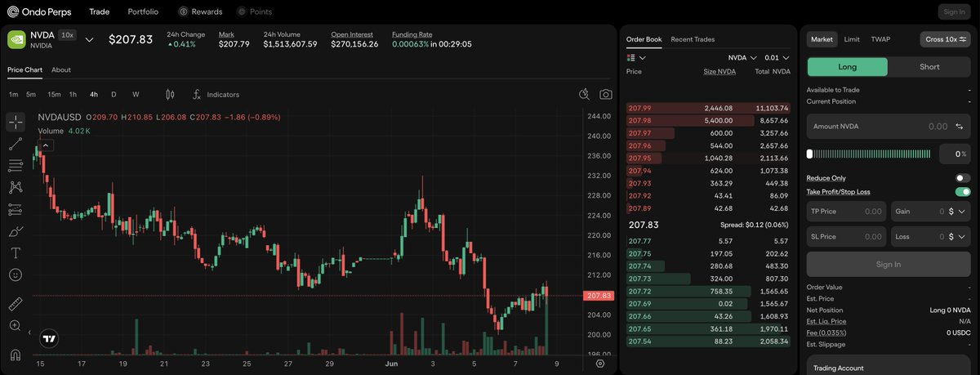The image size is (980, 375).
Task: Switch to Recent Trades tab
Action: (x=693, y=39)
